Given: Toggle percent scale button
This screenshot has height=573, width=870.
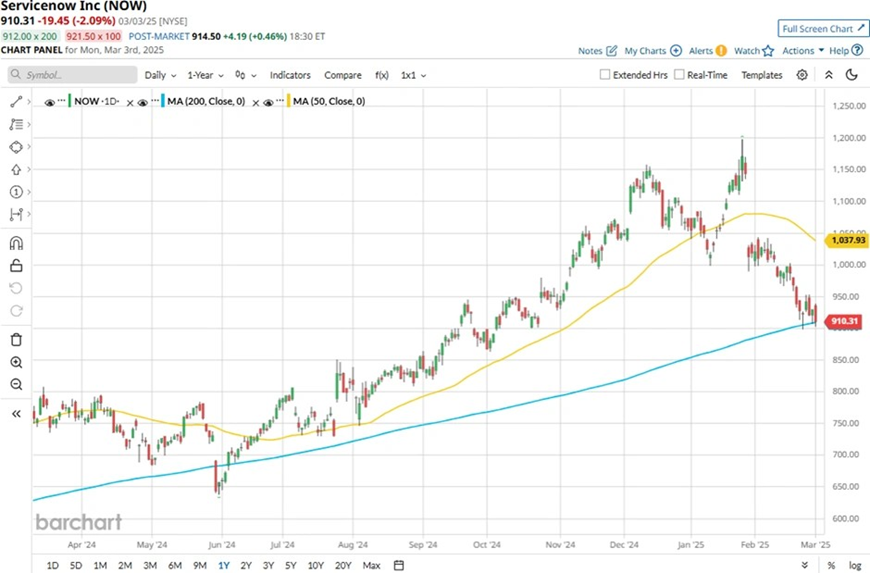Looking at the screenshot, I should [831, 565].
